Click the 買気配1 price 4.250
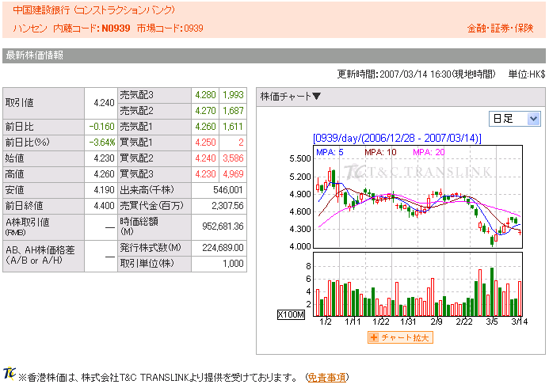 point(205,143)
